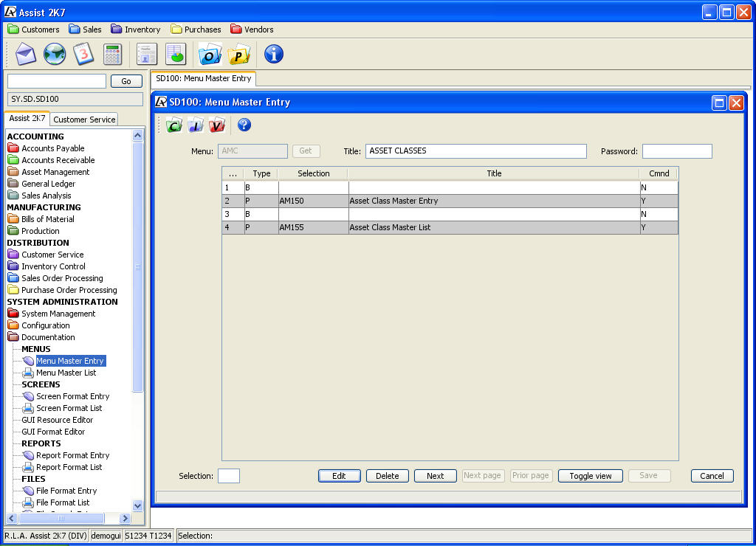The image size is (756, 546).
Task: Switch to Customer Service tab
Action: click(x=84, y=120)
